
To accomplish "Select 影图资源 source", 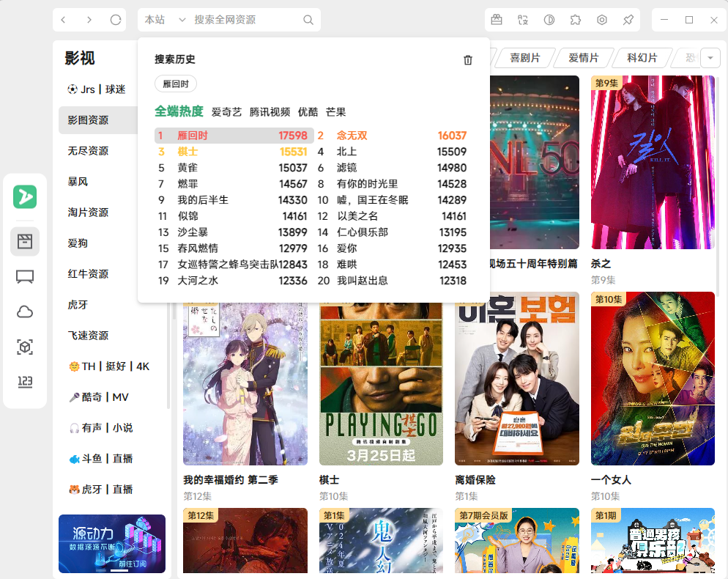I will pyautogui.click(x=98, y=120).
